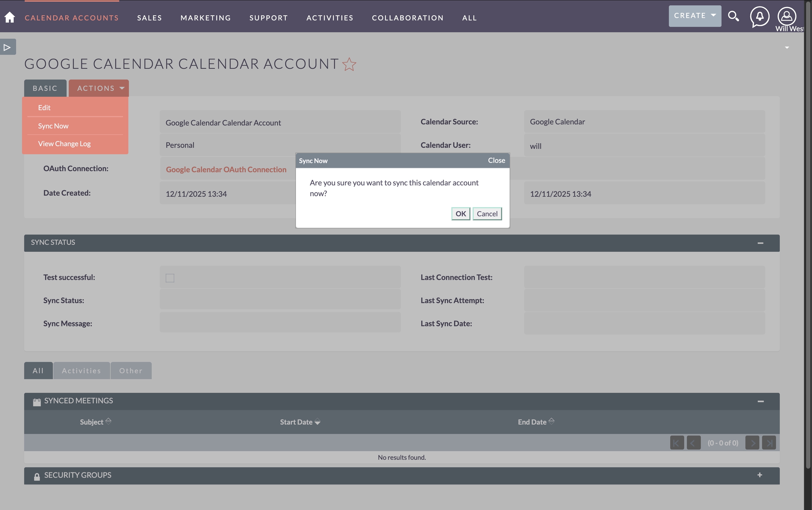
Task: Switch to the Activities tab
Action: 81,370
